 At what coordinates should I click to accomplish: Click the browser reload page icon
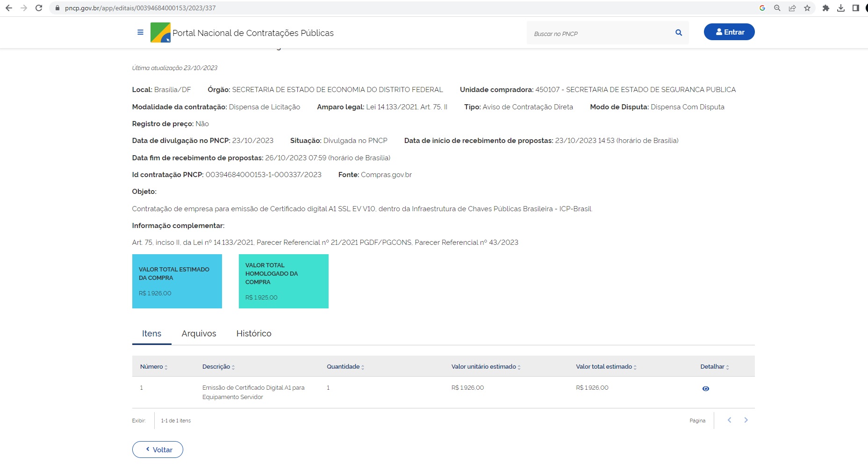click(39, 8)
